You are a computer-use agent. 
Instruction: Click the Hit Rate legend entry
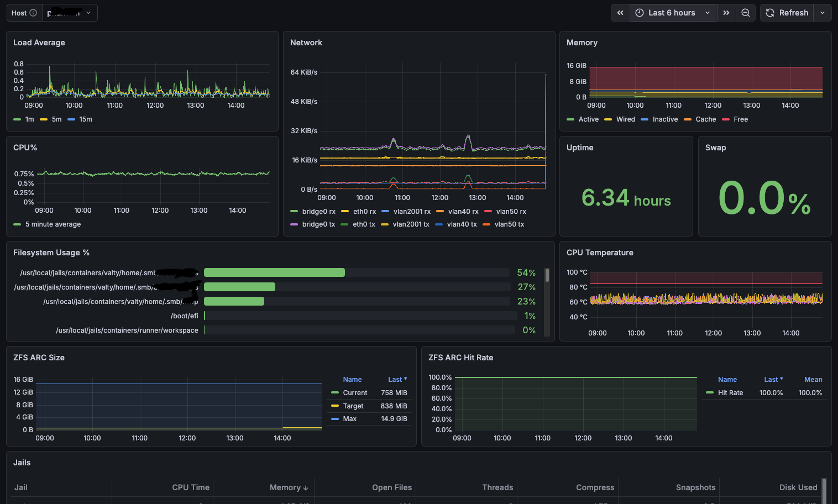pos(730,393)
